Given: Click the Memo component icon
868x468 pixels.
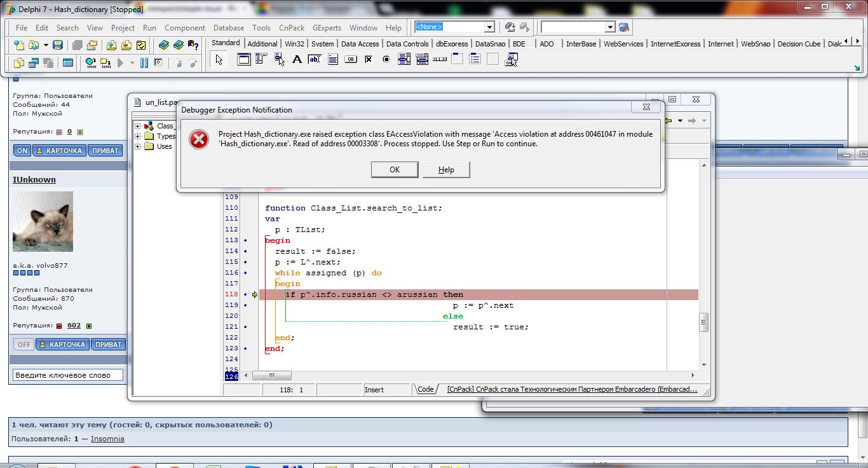Looking at the screenshot, I should (332, 60).
